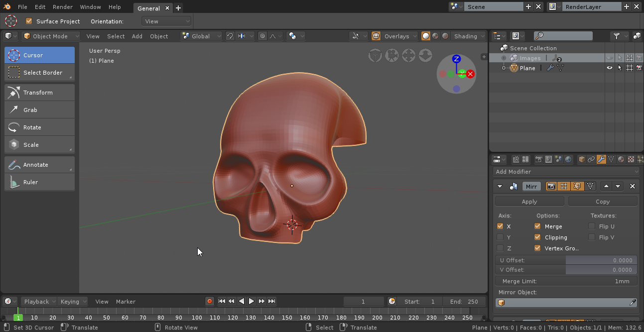644x332 pixels.
Task: Hide the Plane object in outliner
Action: pyautogui.click(x=609, y=68)
